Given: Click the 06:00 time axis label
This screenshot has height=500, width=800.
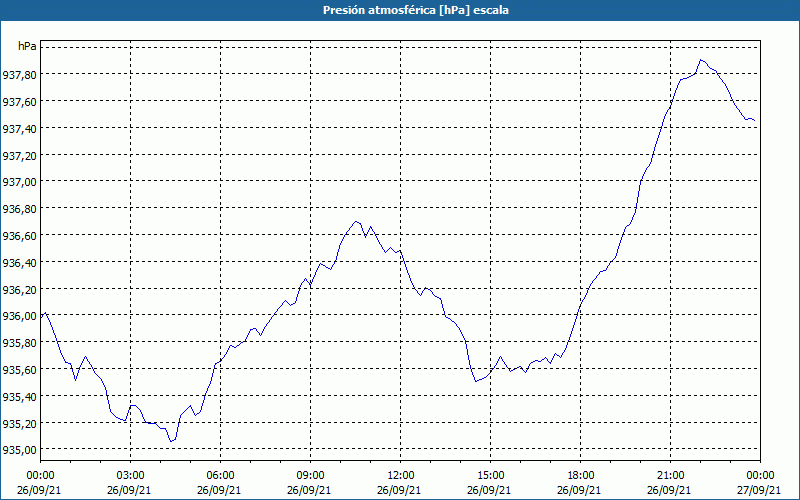Looking at the screenshot, I should [221, 476].
